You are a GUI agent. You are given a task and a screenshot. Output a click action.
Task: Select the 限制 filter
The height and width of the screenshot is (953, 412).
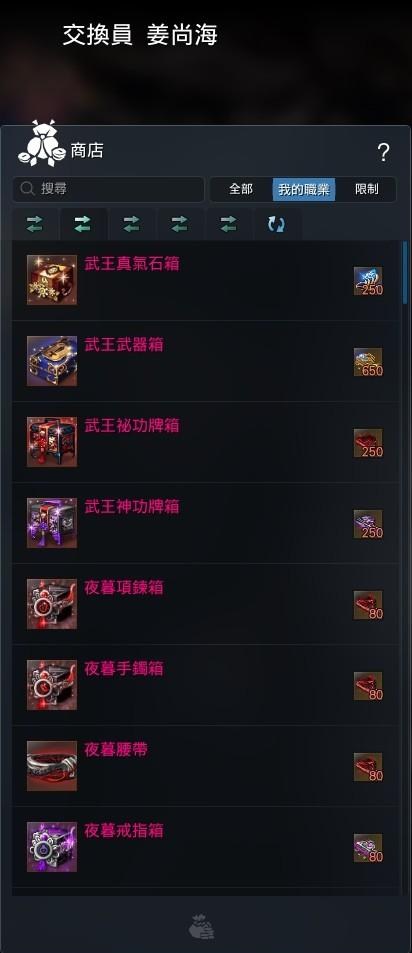coord(366,189)
